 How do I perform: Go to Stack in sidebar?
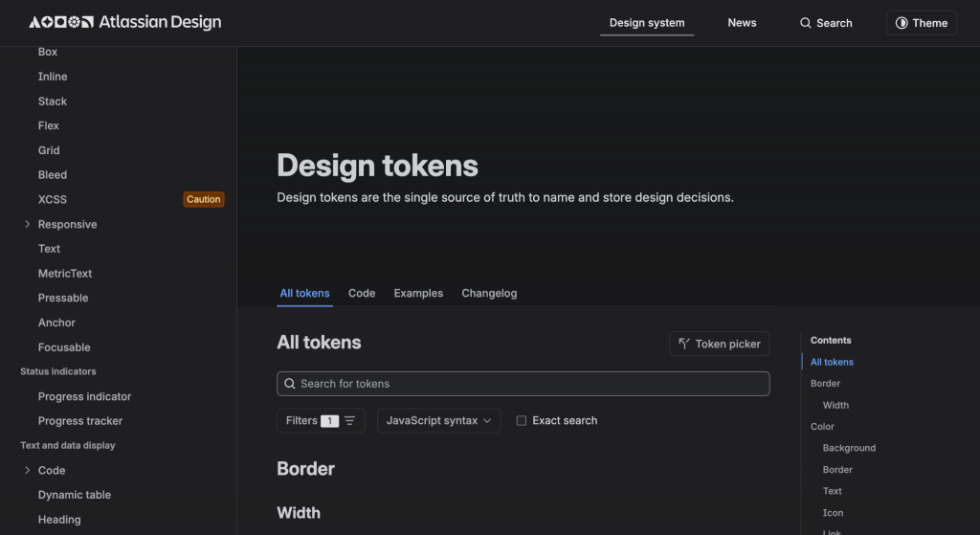pyautogui.click(x=53, y=101)
